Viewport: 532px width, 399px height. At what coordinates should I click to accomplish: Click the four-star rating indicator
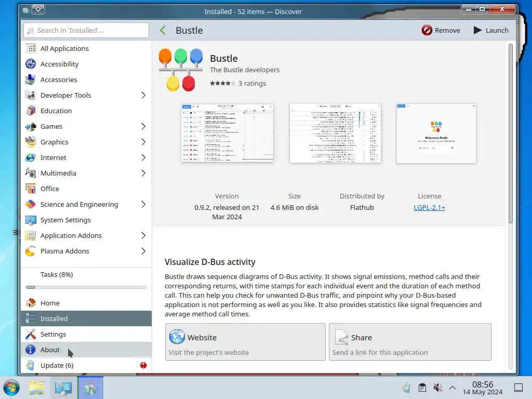(222, 83)
